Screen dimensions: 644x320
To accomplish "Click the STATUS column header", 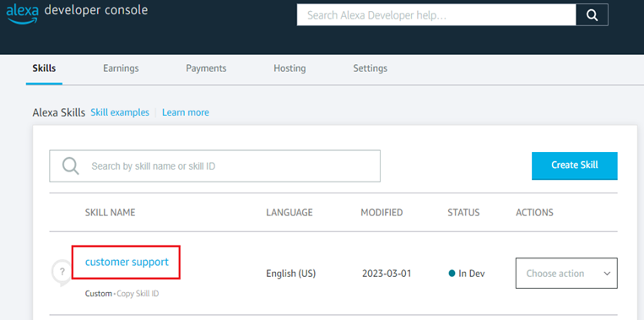I will point(463,213).
